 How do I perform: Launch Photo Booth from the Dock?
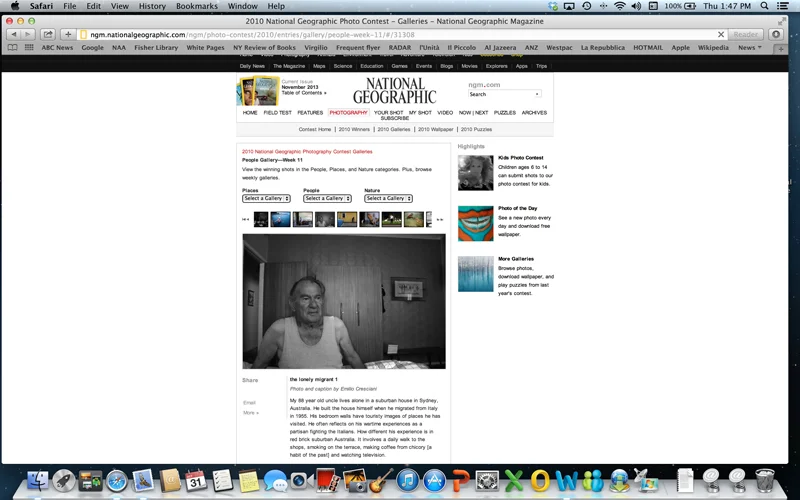tap(327, 481)
